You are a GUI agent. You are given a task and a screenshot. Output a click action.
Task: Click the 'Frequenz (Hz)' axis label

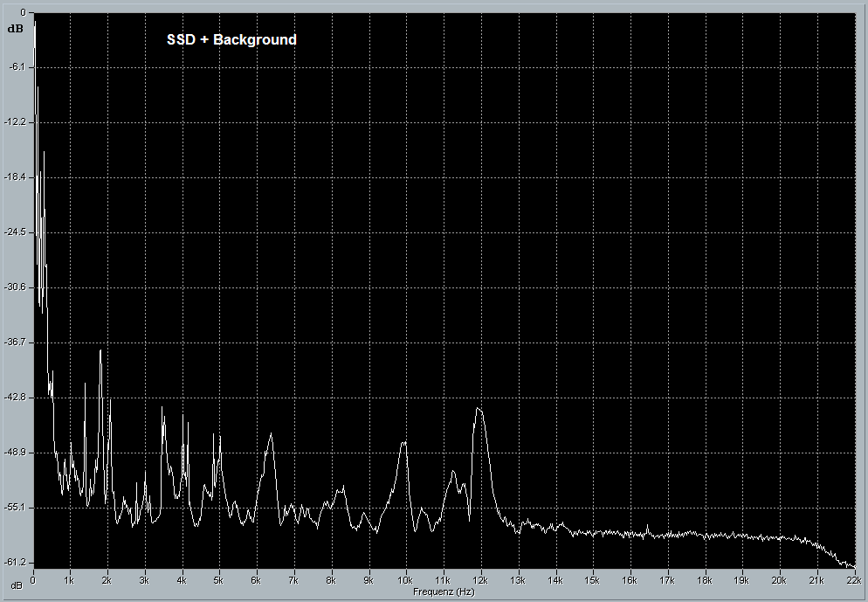click(x=444, y=592)
